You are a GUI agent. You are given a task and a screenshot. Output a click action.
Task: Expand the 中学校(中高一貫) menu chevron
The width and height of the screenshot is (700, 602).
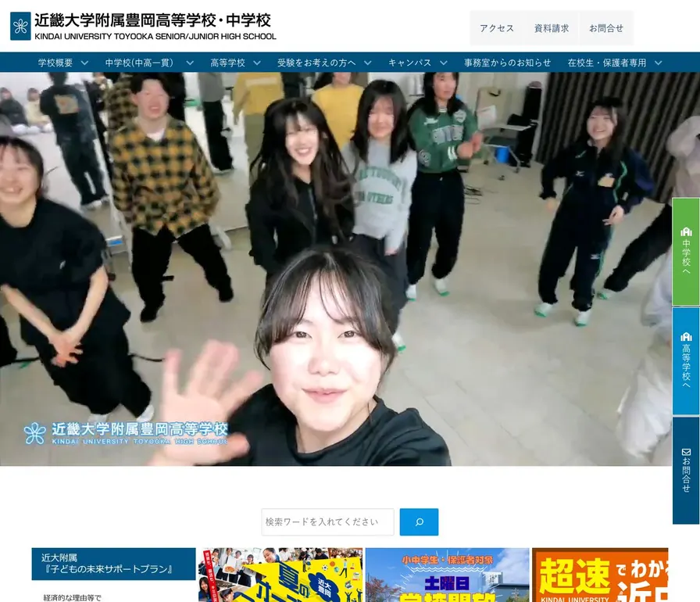pos(190,63)
